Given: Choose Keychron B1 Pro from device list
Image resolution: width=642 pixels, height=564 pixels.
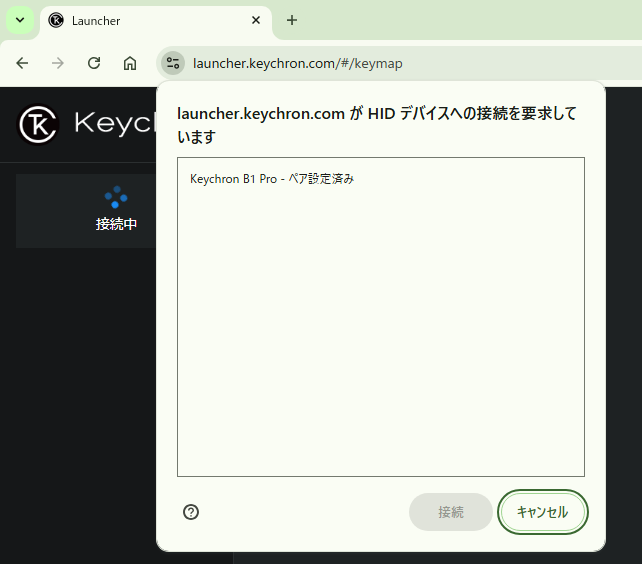Looking at the screenshot, I should 272,179.
